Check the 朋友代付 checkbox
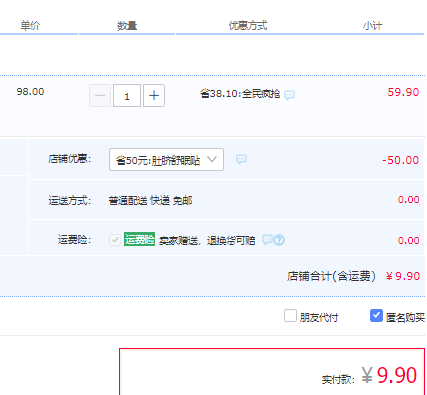 tap(290, 315)
